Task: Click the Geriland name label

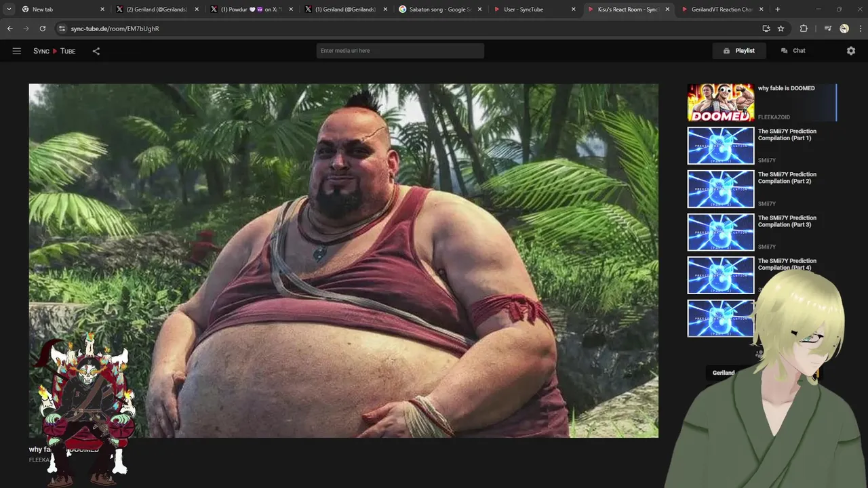Action: pyautogui.click(x=724, y=373)
